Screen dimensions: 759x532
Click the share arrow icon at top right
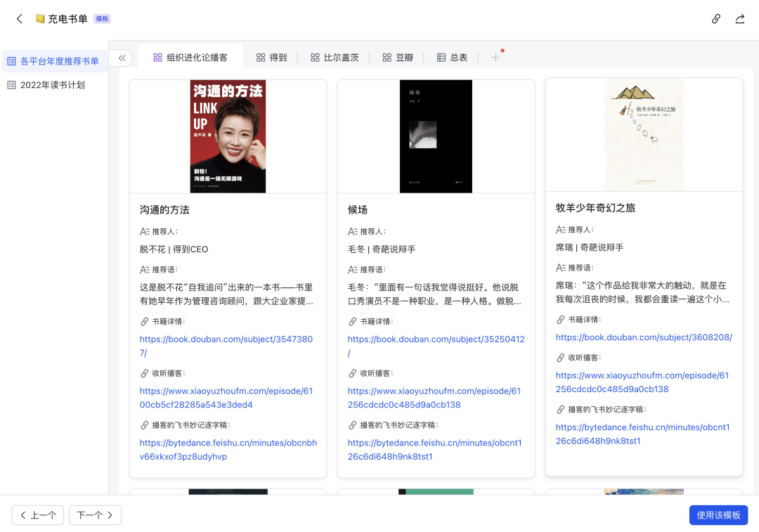739,19
